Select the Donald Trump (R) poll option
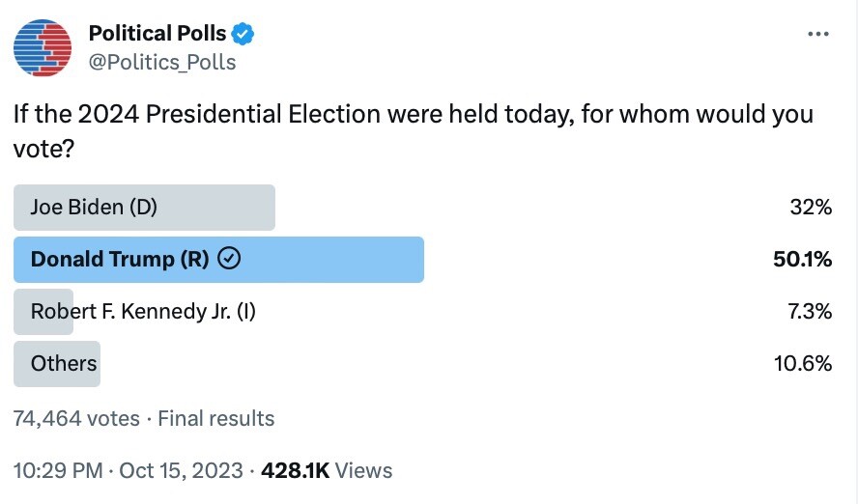 218,260
